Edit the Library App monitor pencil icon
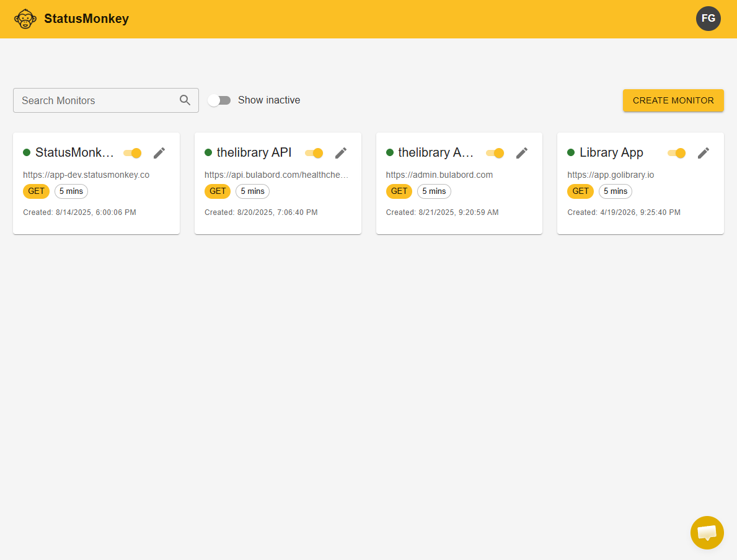 point(703,153)
